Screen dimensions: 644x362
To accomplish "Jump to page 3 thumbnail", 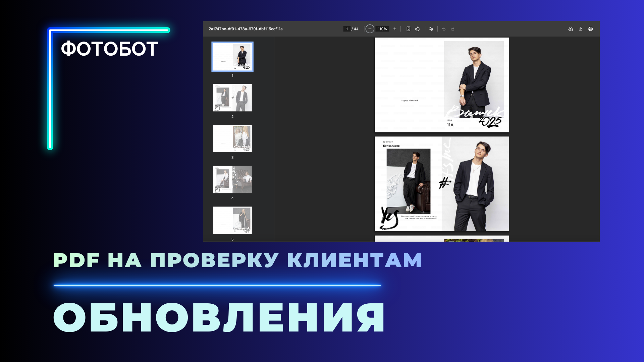I will (232, 138).
